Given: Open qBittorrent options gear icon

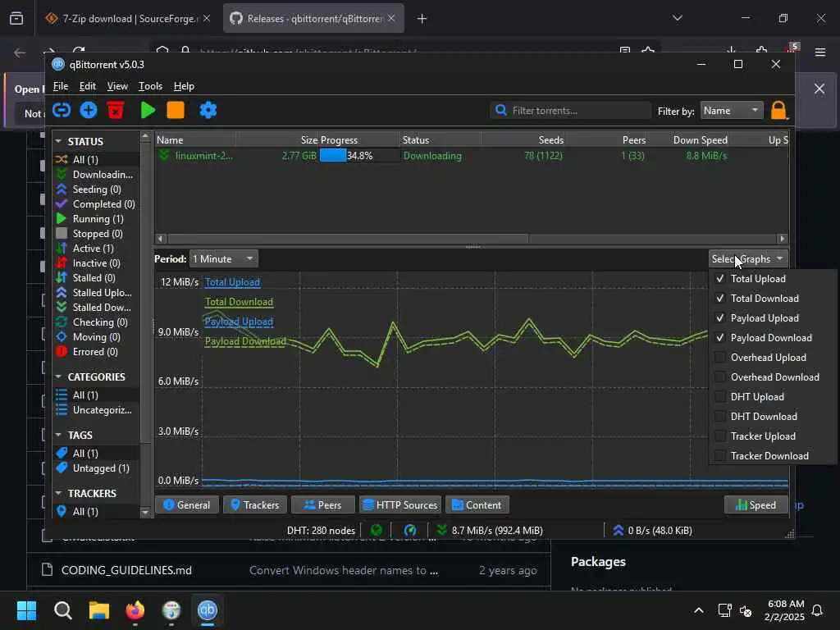Looking at the screenshot, I should click(x=208, y=111).
